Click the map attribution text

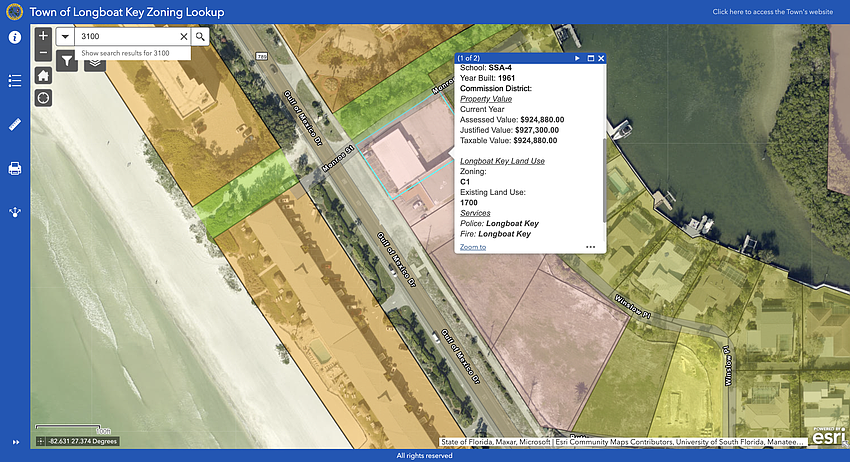622,442
